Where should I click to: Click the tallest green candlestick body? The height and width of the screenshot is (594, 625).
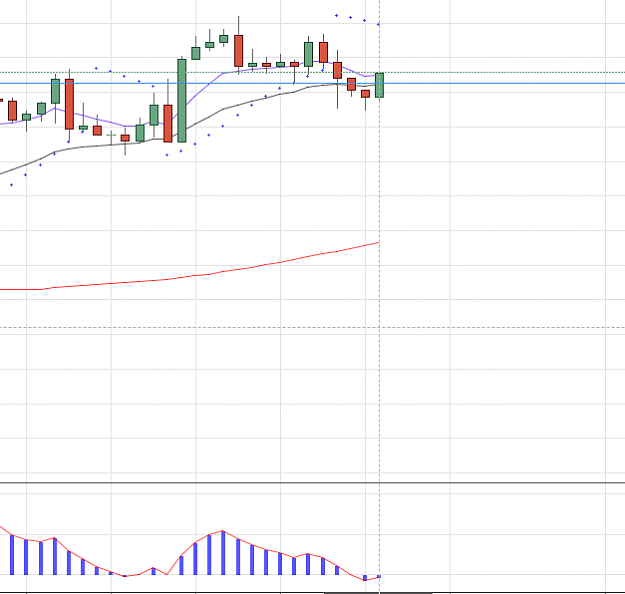pos(182,100)
